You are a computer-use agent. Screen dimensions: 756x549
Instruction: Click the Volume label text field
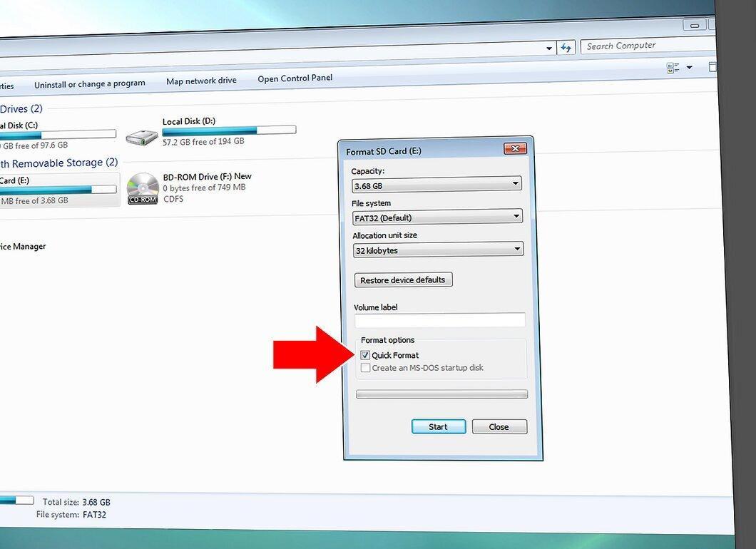point(440,320)
